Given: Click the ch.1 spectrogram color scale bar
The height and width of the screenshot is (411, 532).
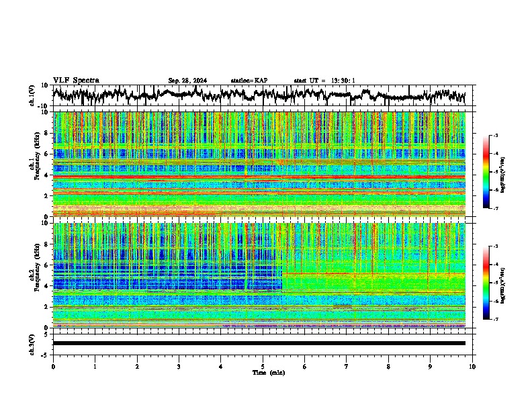Looking at the screenshot, I should click(x=486, y=172).
